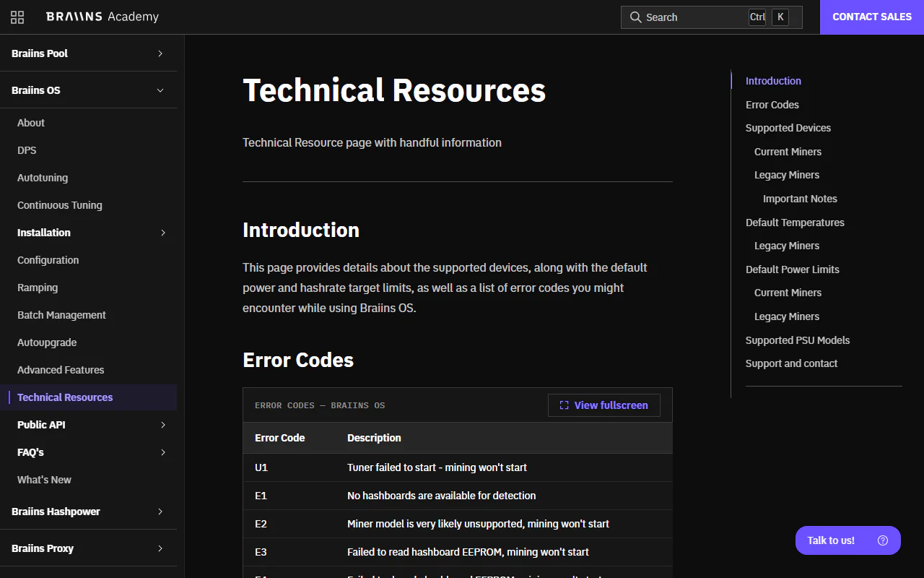Click 'Failed to read hashboard EEPROM' description

pyautogui.click(x=468, y=552)
